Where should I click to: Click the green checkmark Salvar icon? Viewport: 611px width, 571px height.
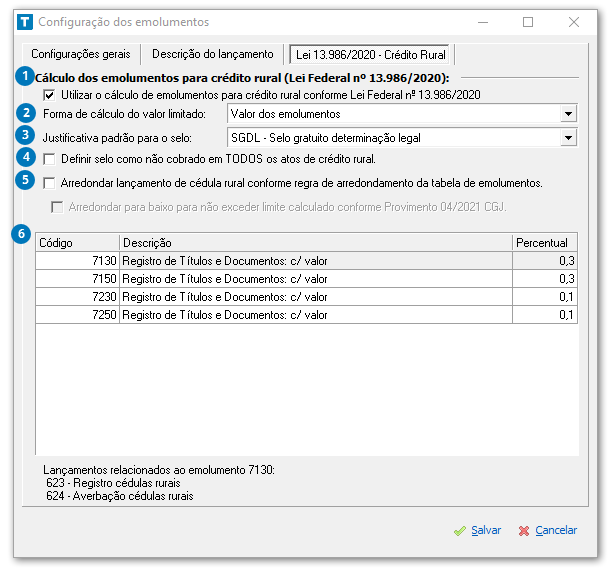(x=460, y=531)
